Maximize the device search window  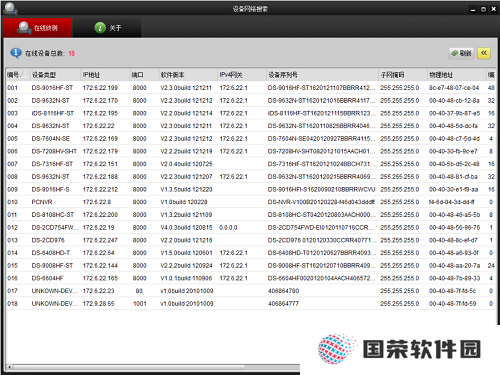[x=483, y=9]
